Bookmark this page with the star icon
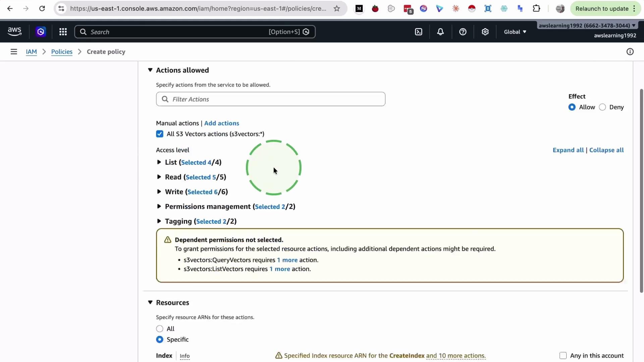This screenshot has width=644, height=362. point(337,9)
